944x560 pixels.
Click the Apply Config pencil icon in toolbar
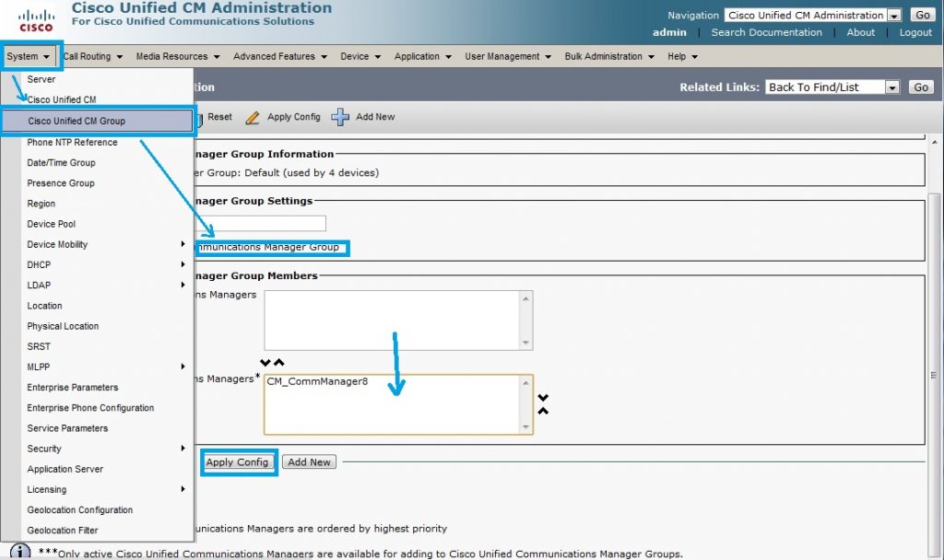point(253,117)
